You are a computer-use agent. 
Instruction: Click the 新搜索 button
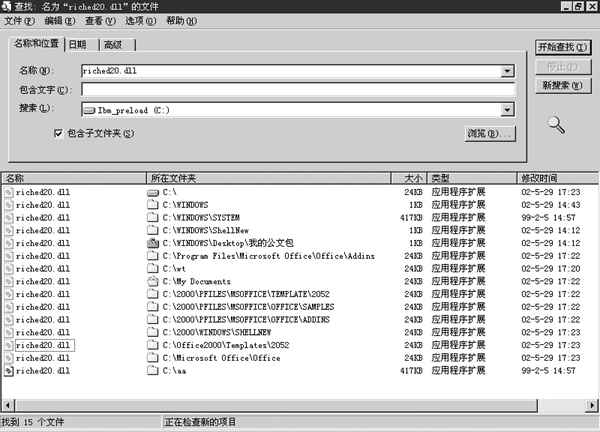click(x=563, y=86)
